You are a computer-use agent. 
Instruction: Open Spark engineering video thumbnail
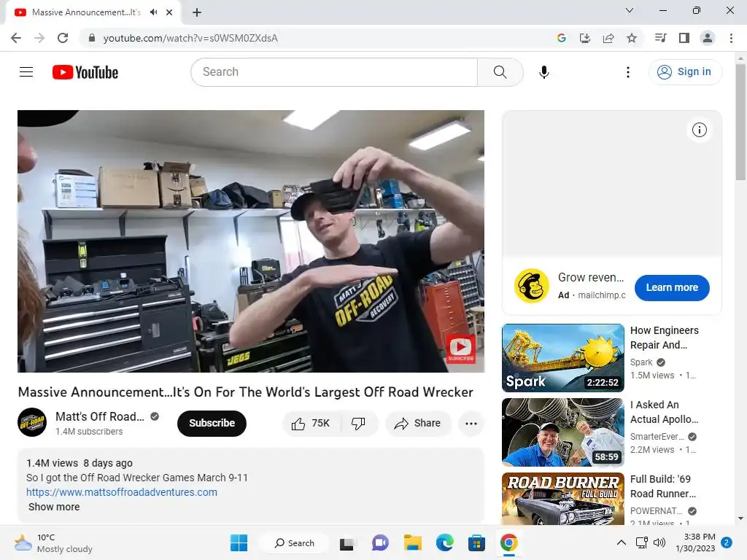point(563,358)
